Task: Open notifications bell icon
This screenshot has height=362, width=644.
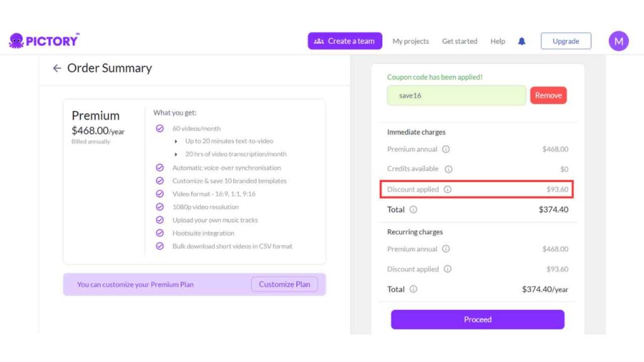Action: (x=521, y=41)
